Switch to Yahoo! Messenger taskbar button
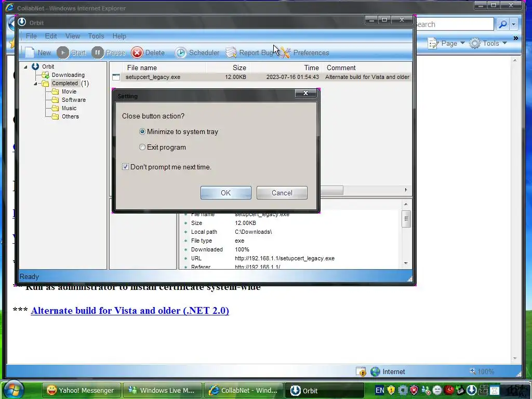Viewport: 532px width, 399px height. pyautogui.click(x=81, y=390)
